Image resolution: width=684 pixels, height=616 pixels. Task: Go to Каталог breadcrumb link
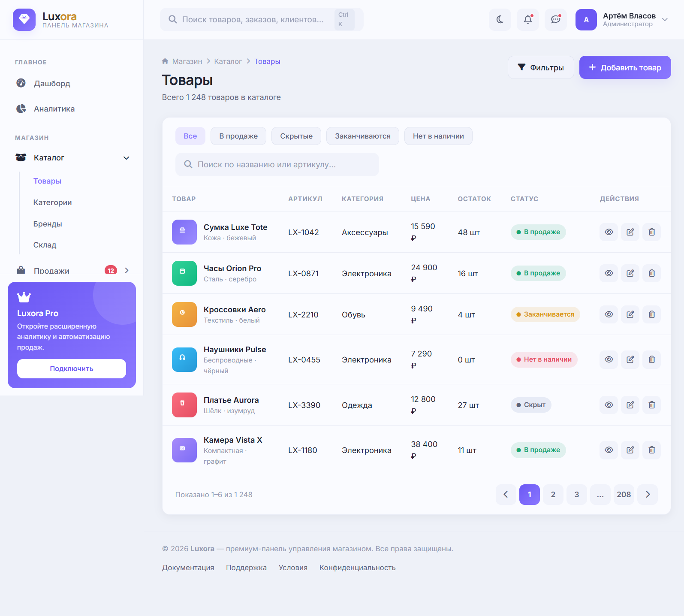tap(228, 61)
